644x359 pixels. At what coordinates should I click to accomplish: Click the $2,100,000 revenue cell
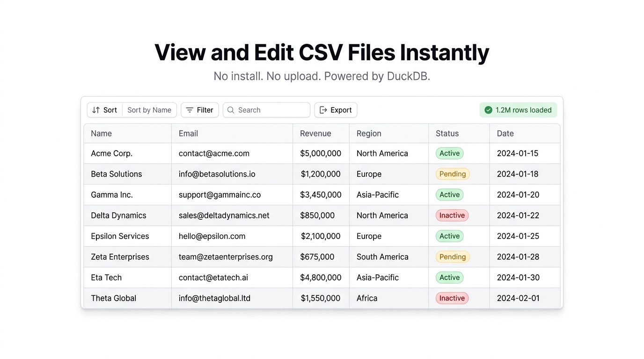[x=321, y=236]
